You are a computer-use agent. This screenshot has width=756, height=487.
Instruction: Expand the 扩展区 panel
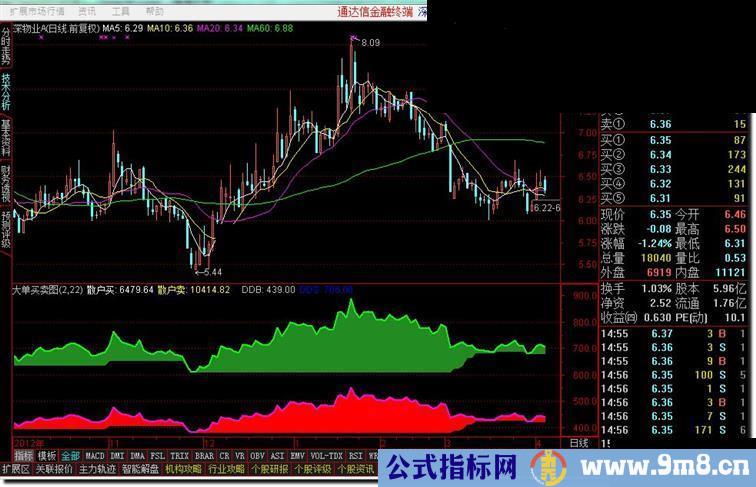(x=15, y=468)
